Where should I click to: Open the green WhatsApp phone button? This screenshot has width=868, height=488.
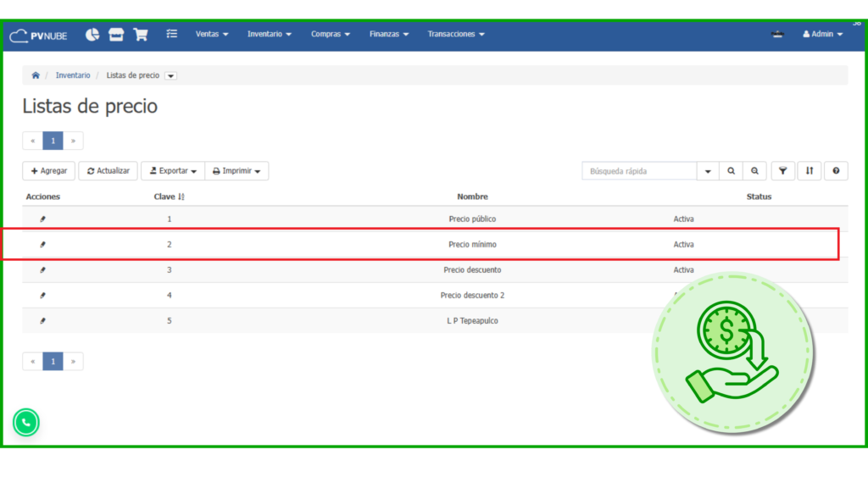click(x=26, y=422)
